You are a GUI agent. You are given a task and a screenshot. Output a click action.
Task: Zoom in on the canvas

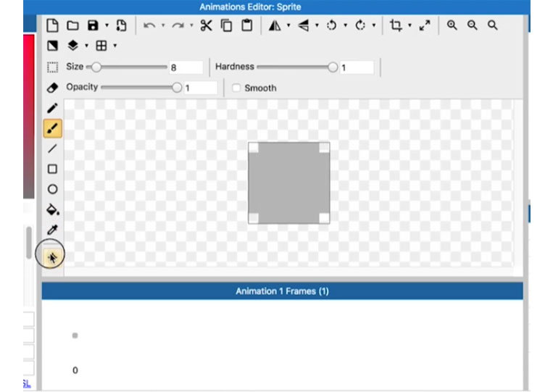pyautogui.click(x=452, y=25)
